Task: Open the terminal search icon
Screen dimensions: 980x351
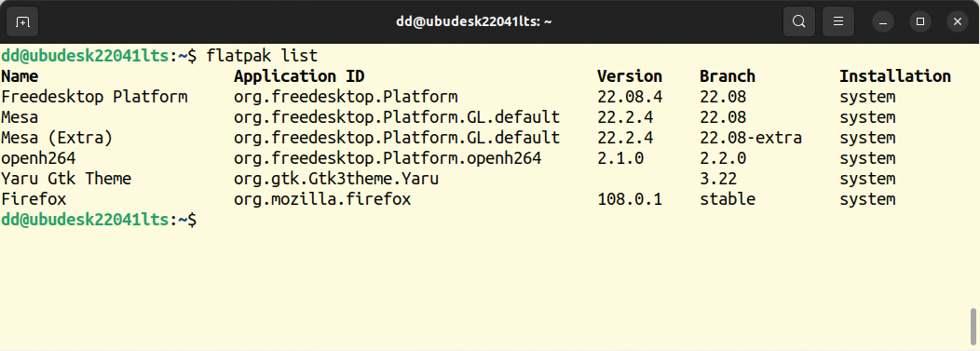Action: coord(798,21)
